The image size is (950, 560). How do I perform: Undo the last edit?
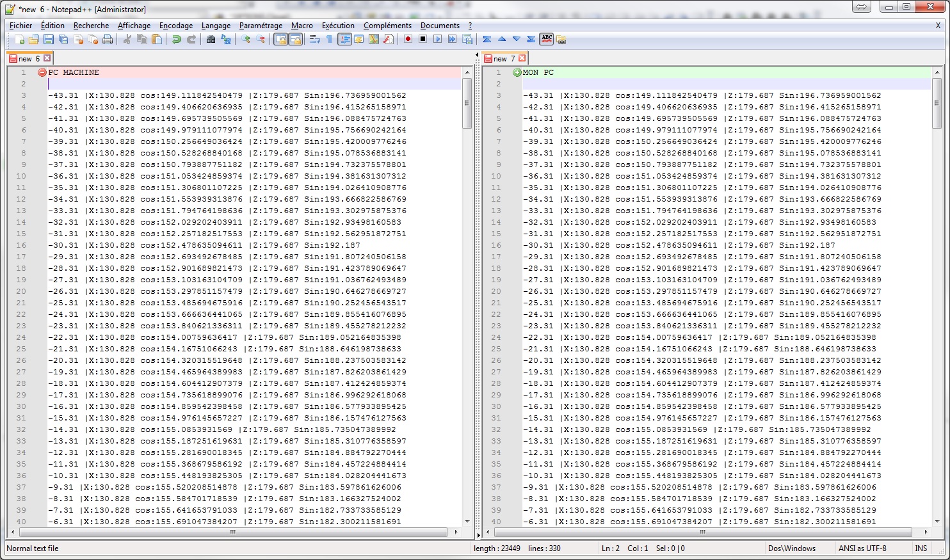coord(177,39)
